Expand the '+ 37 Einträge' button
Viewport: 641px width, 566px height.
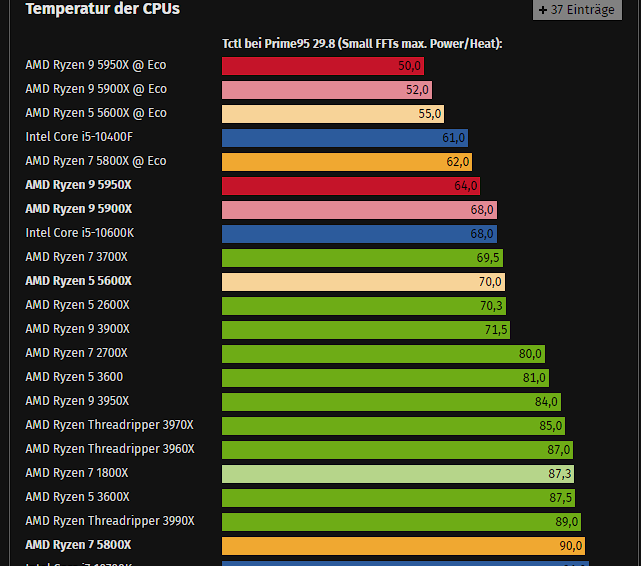click(577, 9)
